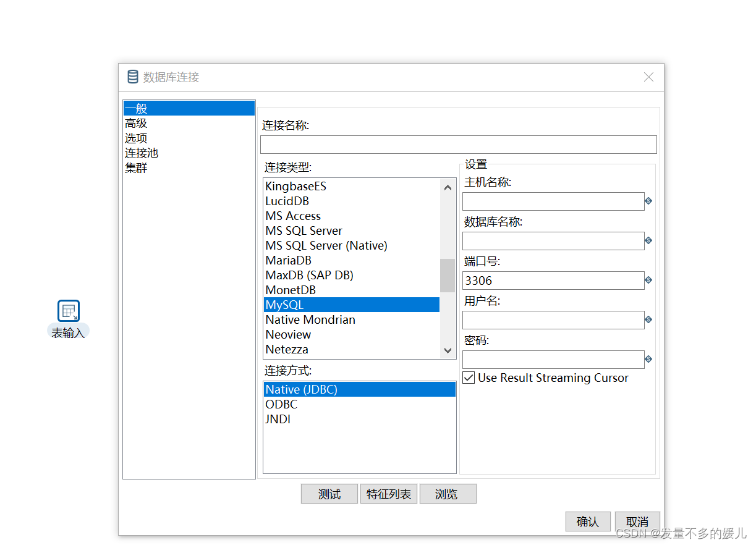
Task: Click the 测试 button to test connection
Action: tap(329, 494)
